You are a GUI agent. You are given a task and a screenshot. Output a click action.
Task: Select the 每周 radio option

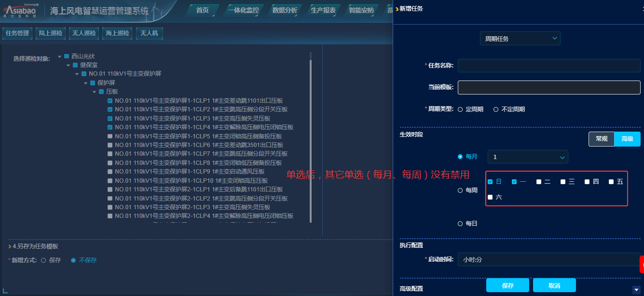point(460,190)
